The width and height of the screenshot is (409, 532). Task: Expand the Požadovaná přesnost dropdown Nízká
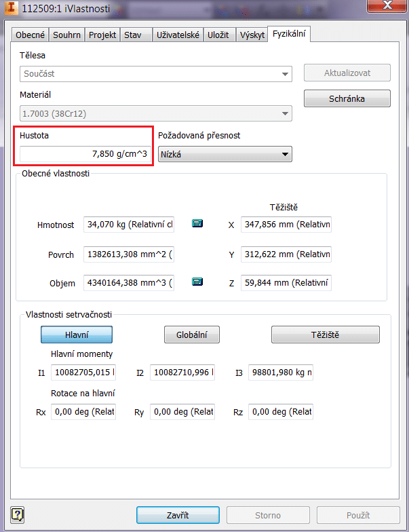tap(225, 154)
